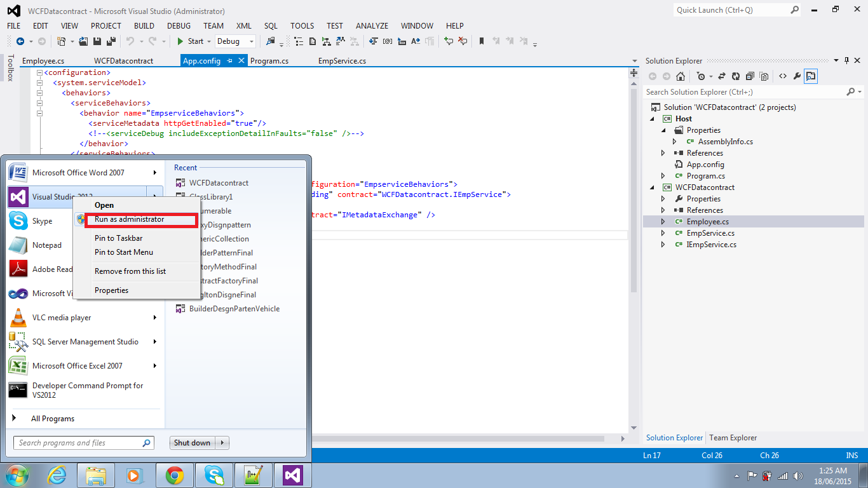Screen dimensions: 868x488
Task: Click the Show All Files icon
Action: 764,76
